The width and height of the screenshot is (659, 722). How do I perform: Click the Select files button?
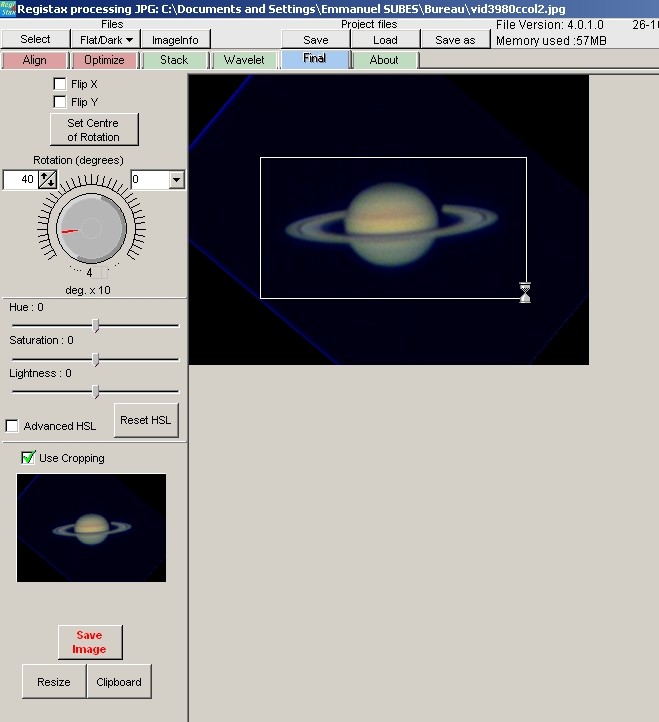[35, 39]
